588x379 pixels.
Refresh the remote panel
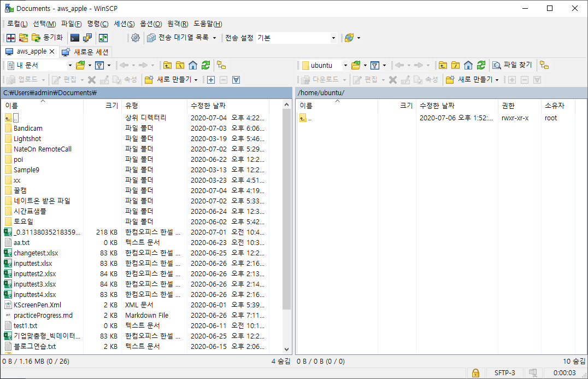click(481, 65)
